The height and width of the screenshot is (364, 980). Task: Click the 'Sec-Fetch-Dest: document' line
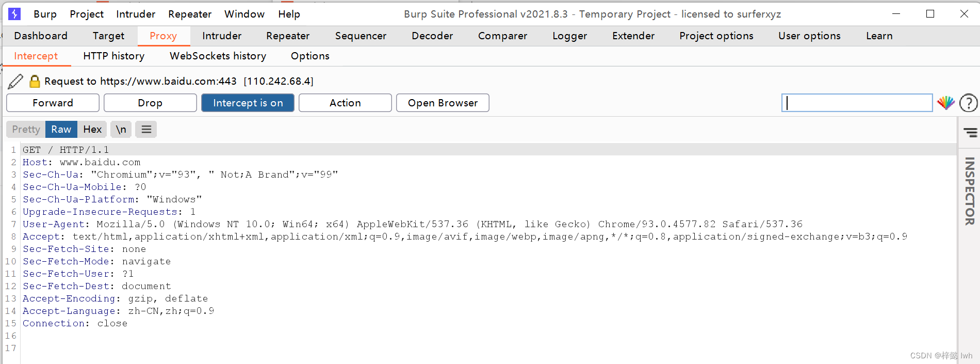pyautogui.click(x=97, y=286)
